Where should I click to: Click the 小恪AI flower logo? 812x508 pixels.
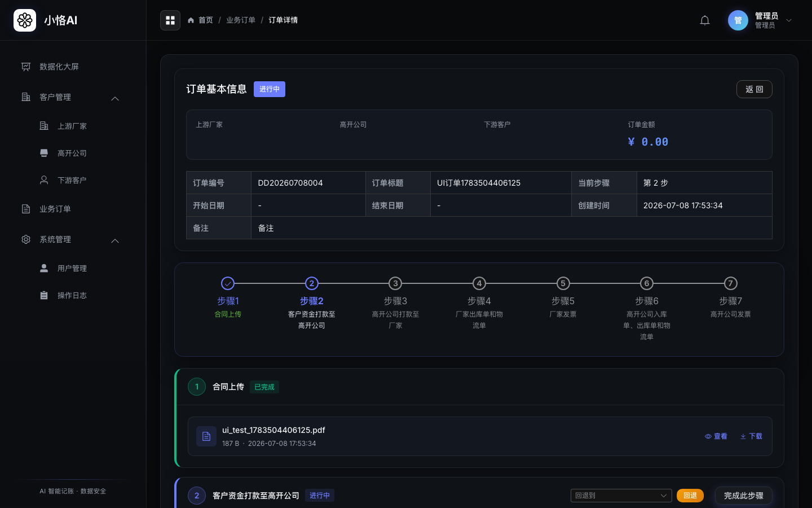[25, 20]
